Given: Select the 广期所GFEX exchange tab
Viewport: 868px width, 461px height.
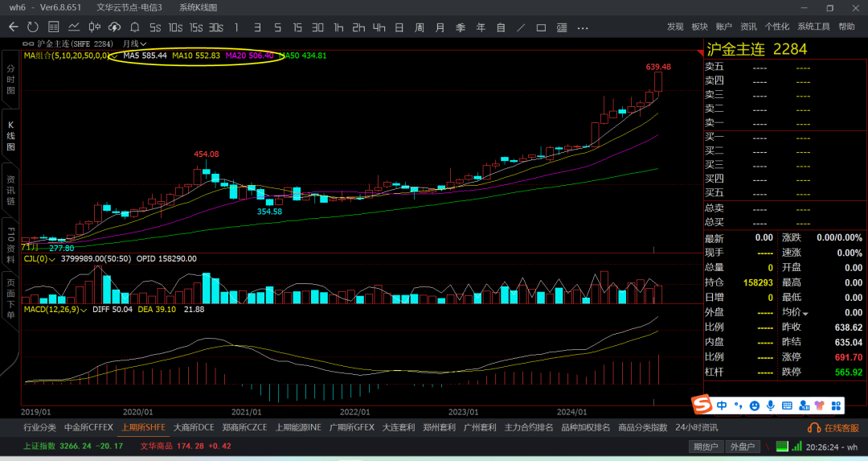Looking at the screenshot, I should coord(352,428).
